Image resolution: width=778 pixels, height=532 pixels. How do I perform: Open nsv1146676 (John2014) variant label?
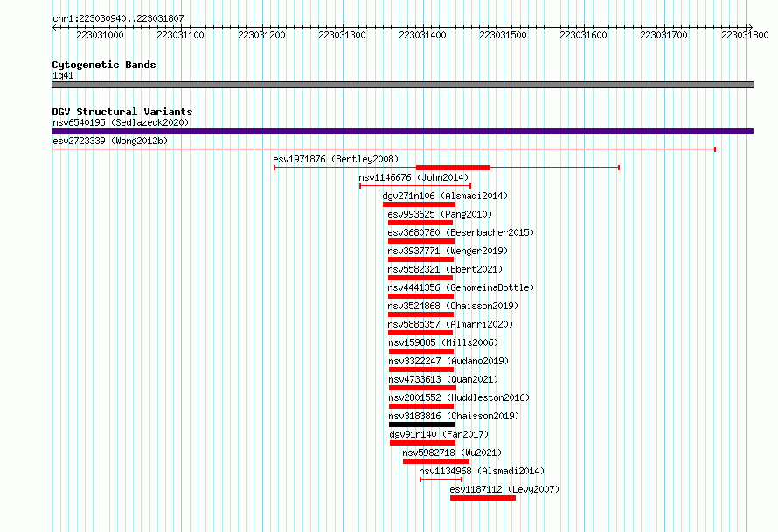(x=413, y=177)
